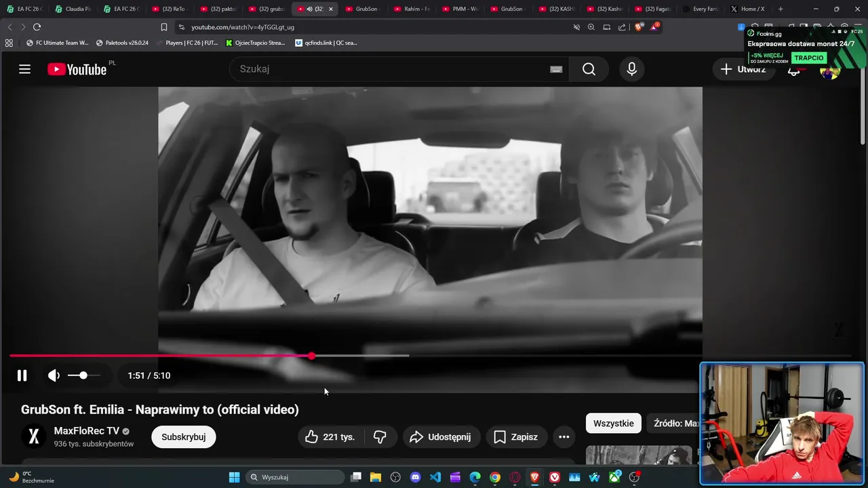Screen dimensions: 868x488
Task: Open Players FC 26 FUT bookmark
Action: (x=187, y=43)
